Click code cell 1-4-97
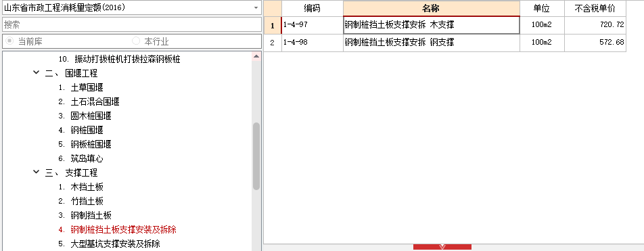This screenshot has height=251, width=644. [312, 25]
